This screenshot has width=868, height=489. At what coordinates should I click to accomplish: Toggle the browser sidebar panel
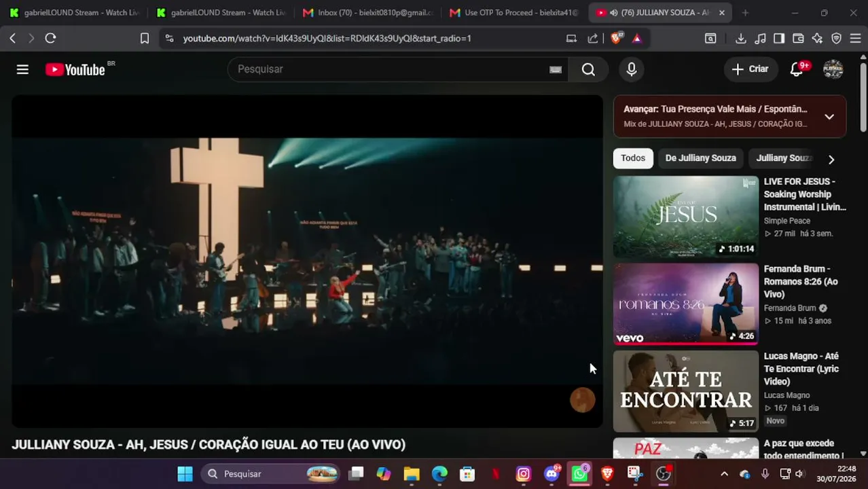tap(779, 38)
